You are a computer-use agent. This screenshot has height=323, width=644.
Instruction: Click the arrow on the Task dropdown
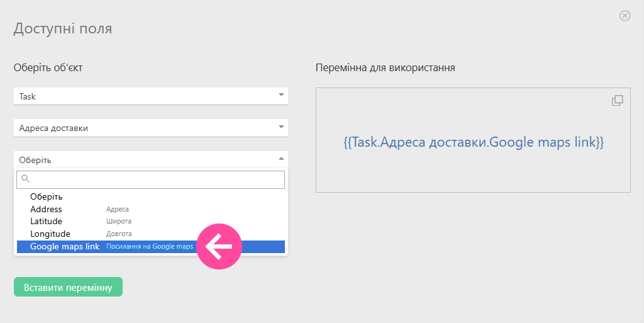281,95
